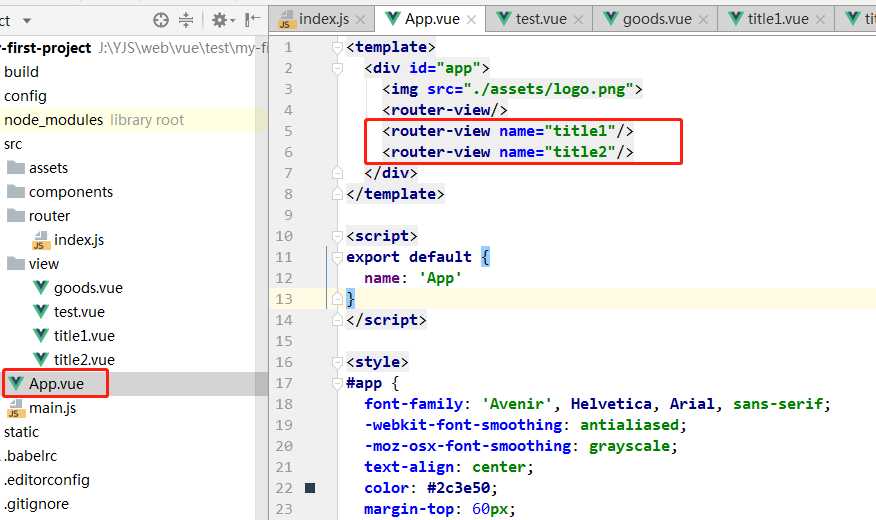Open the .babelrc file

(31, 456)
